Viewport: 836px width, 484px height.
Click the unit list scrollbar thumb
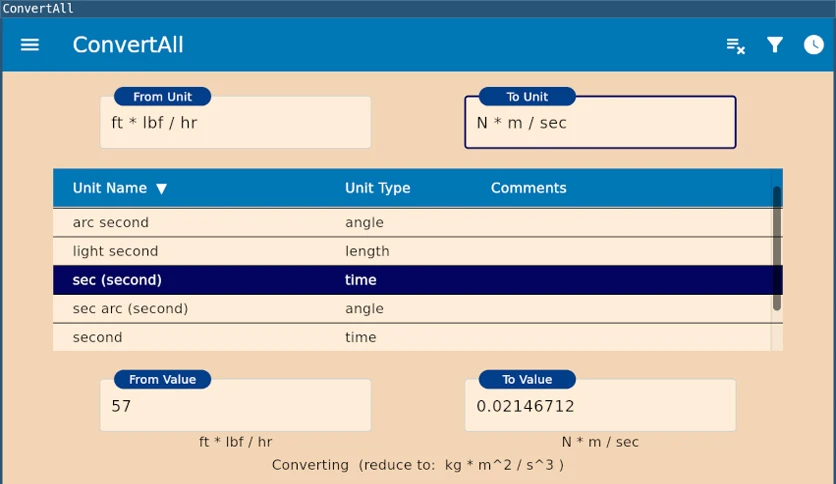(x=777, y=248)
